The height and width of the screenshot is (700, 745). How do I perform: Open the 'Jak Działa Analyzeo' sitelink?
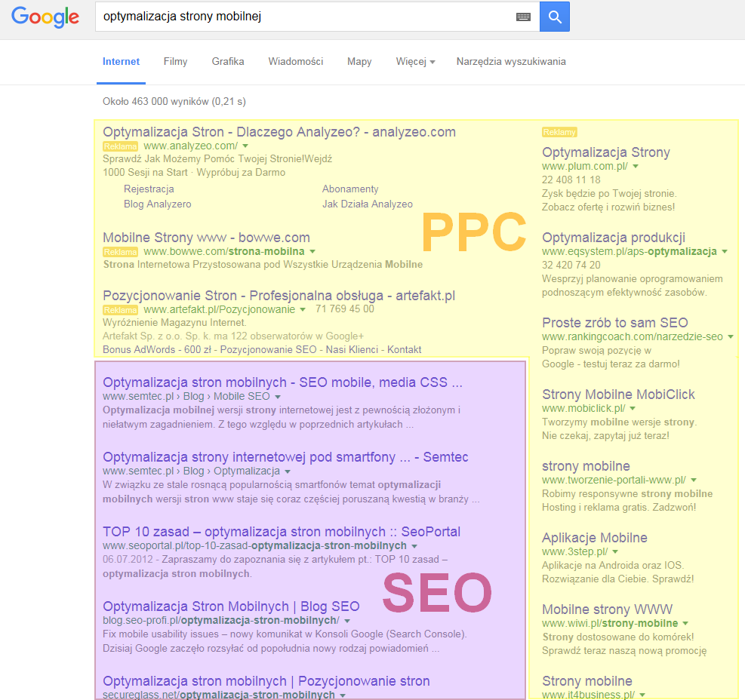368,204
